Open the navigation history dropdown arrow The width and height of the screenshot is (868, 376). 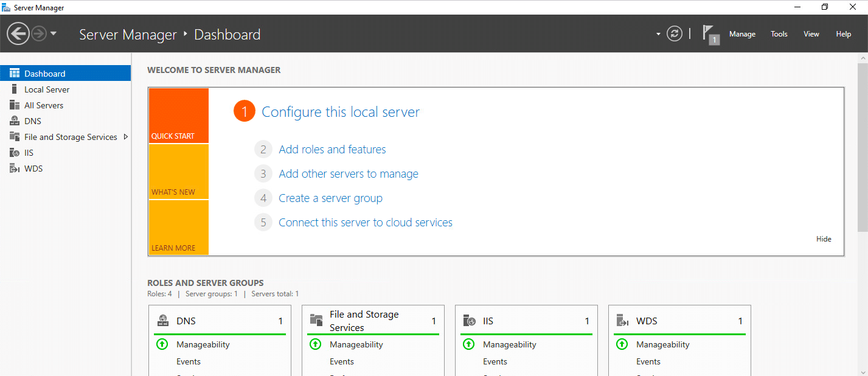click(x=54, y=34)
